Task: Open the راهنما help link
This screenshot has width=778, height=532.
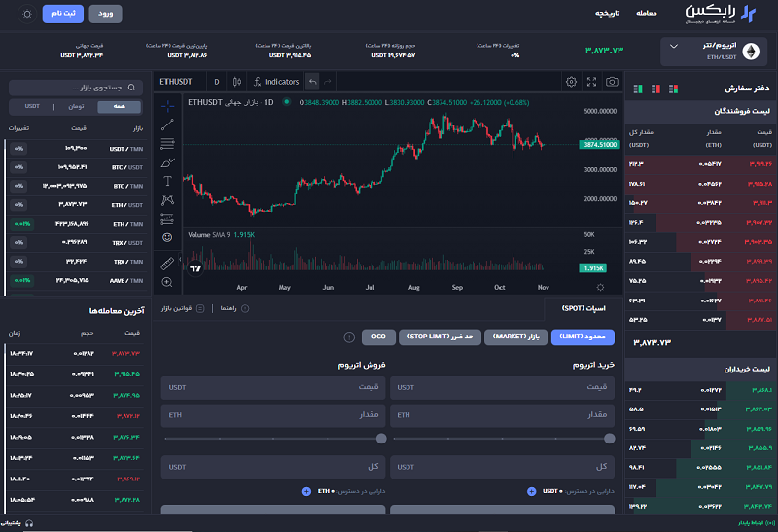Action: tap(234, 308)
